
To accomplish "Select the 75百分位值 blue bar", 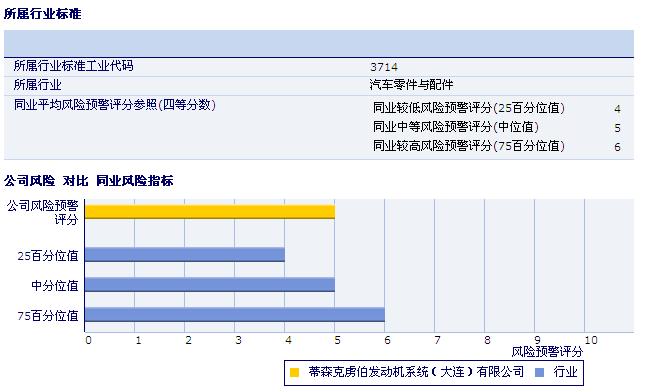I will (x=235, y=314).
